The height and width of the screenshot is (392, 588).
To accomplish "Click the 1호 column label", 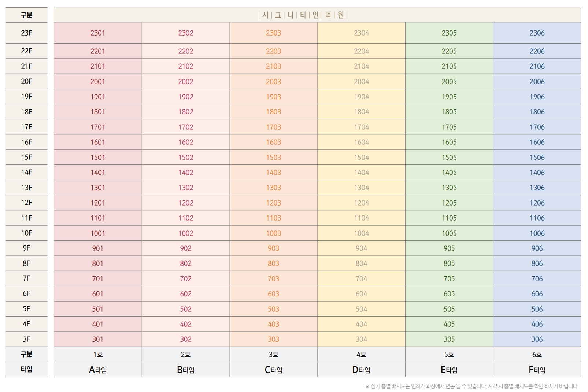I will point(98,355).
